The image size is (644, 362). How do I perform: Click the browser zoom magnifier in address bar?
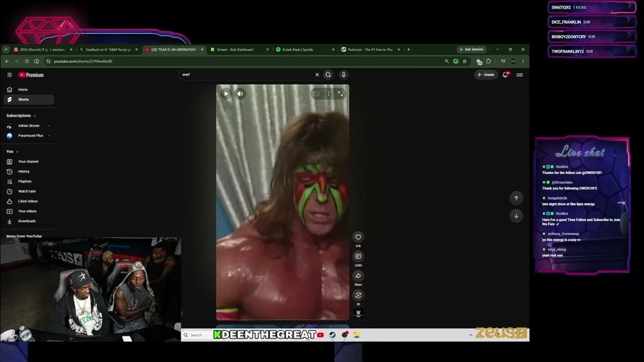point(447,61)
